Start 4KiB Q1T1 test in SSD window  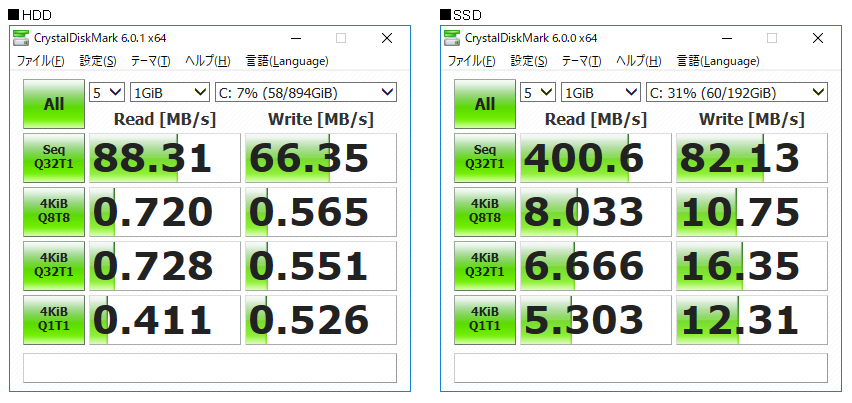(485, 319)
